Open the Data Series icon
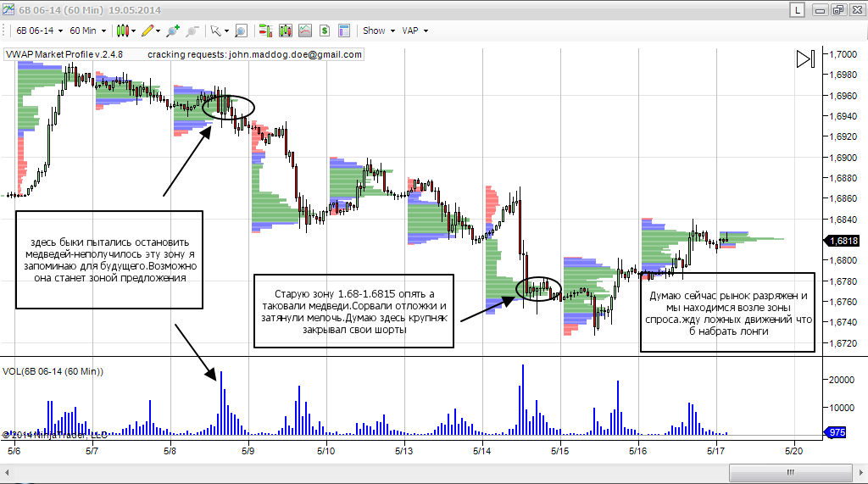This screenshot has height=484, width=868. pos(286,31)
